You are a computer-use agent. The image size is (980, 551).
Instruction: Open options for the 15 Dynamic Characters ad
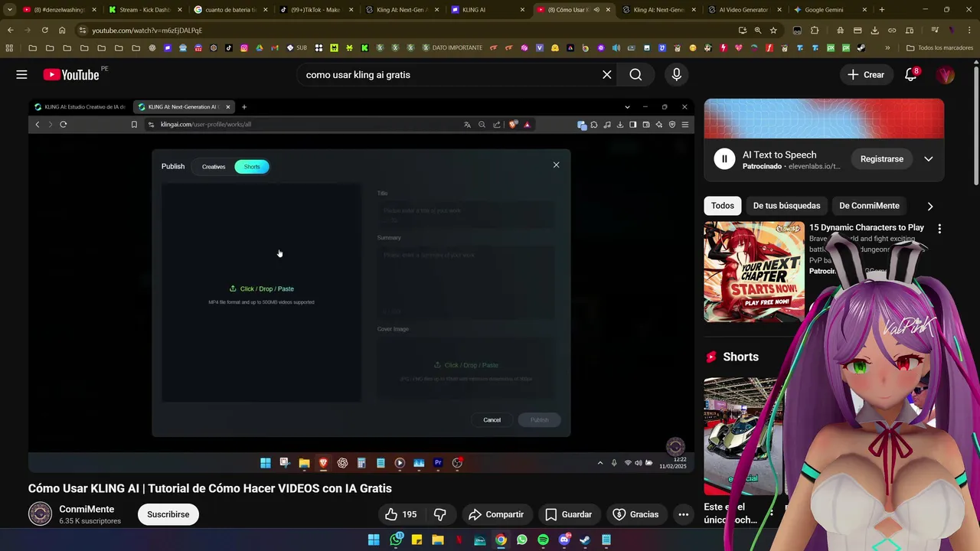pos(939,228)
